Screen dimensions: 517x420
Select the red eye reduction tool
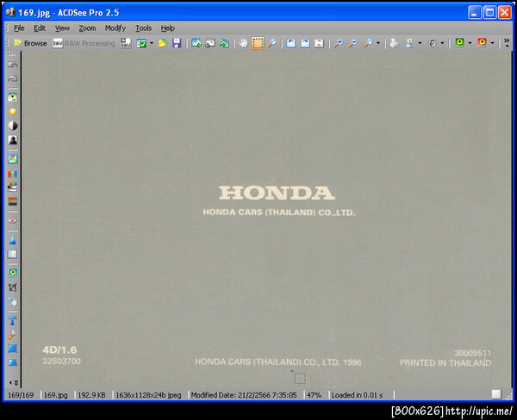[x=13, y=220]
